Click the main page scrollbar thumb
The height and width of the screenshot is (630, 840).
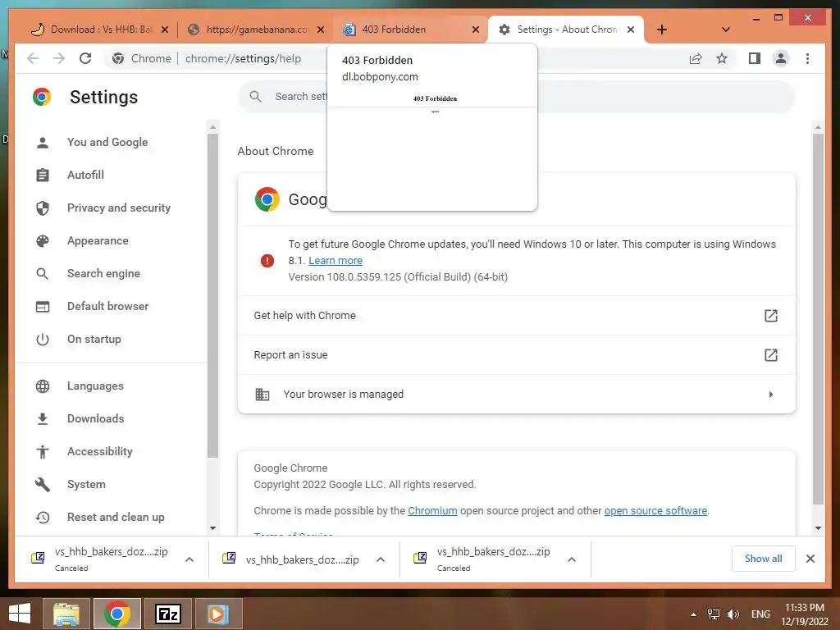(818, 319)
